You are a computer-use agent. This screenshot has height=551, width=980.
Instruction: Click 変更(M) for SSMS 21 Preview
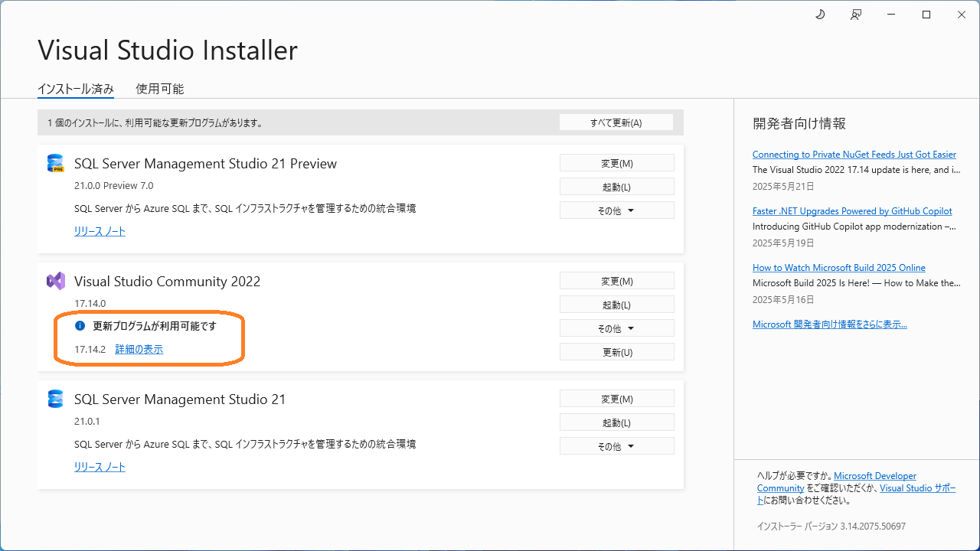pos(617,163)
